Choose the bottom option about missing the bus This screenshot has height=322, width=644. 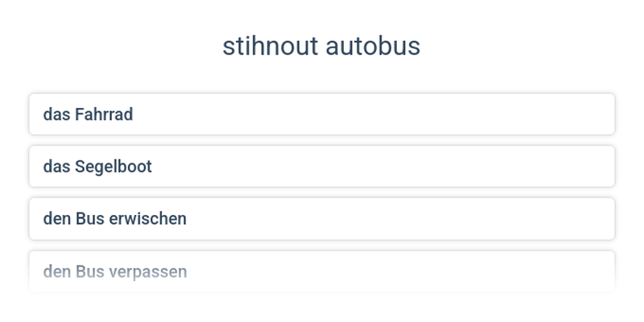tap(322, 271)
